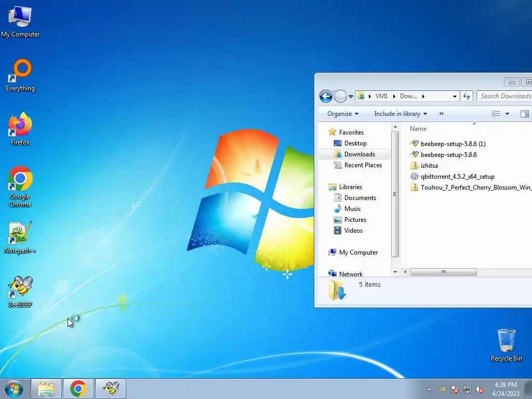This screenshot has height=399, width=532.
Task: Open the Windows Start menu
Action: [x=14, y=389]
